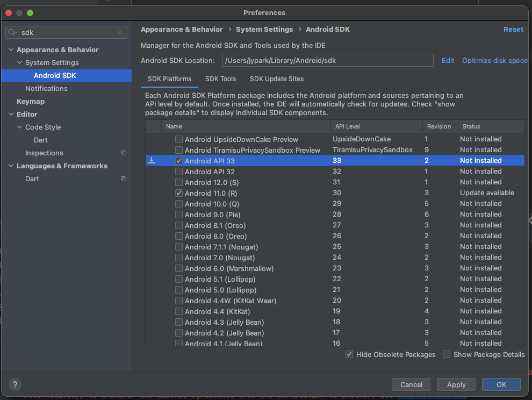Check the Android 9.0 (Pie) checkbox

(x=179, y=215)
